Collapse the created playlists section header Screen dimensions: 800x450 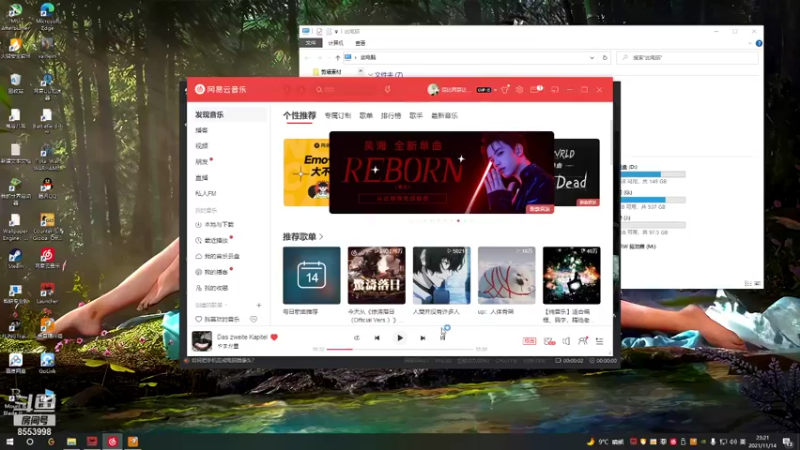coord(211,305)
